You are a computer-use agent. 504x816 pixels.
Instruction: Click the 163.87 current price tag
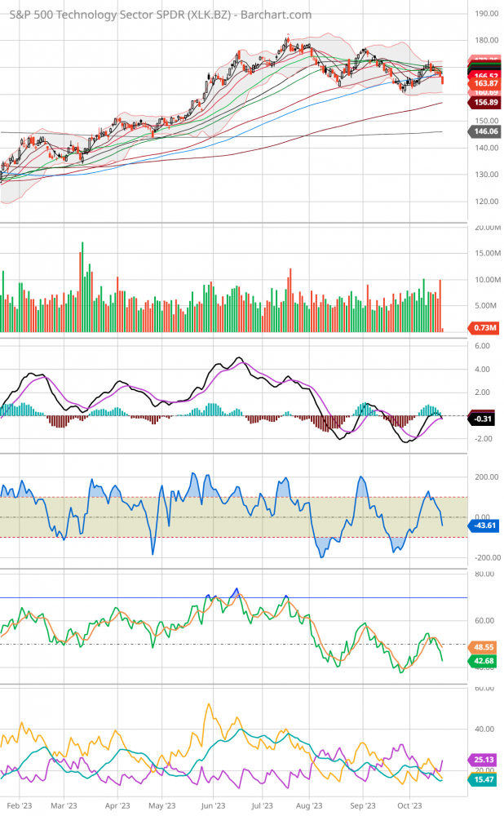(484, 83)
